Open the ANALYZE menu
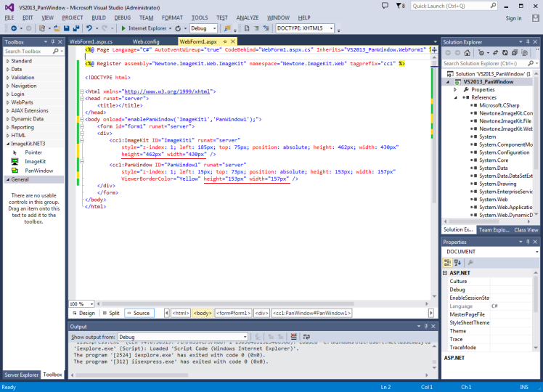This screenshot has height=392, width=543. (248, 17)
